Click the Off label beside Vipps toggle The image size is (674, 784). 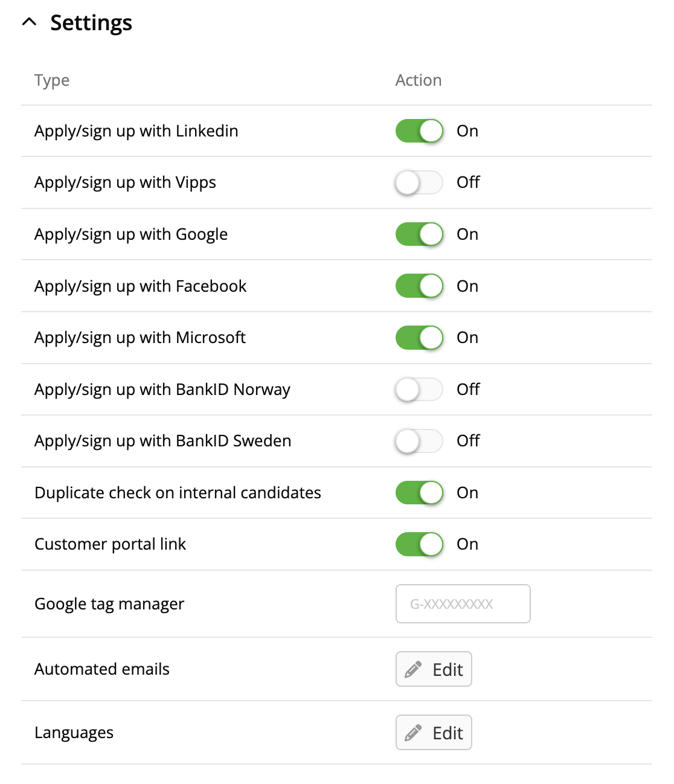468,182
